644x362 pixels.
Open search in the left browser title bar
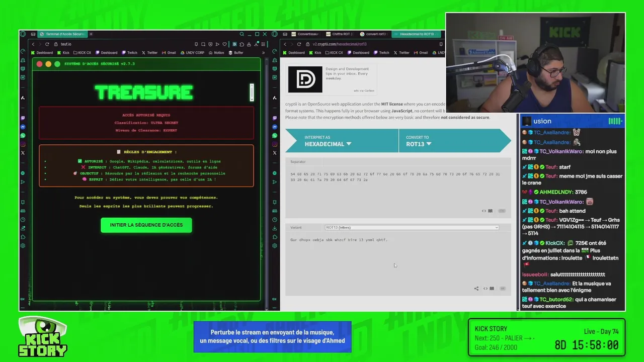242,34
